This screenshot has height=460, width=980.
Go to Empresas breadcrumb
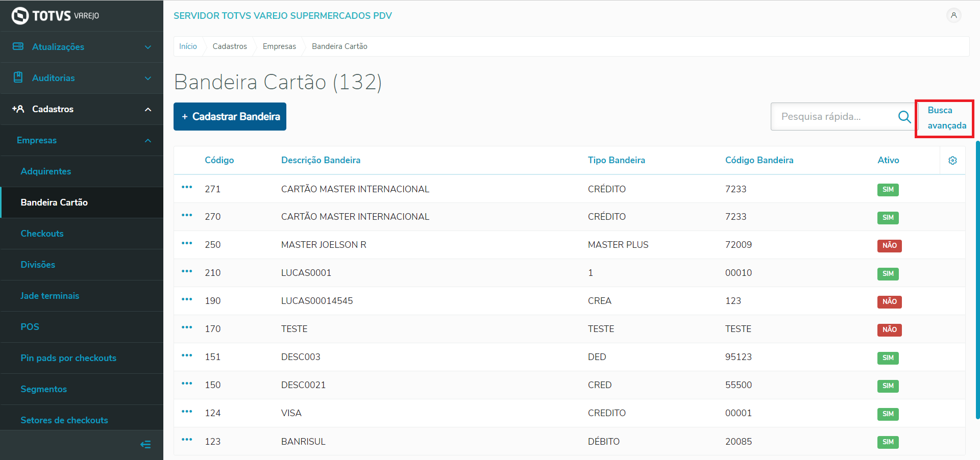click(x=279, y=46)
